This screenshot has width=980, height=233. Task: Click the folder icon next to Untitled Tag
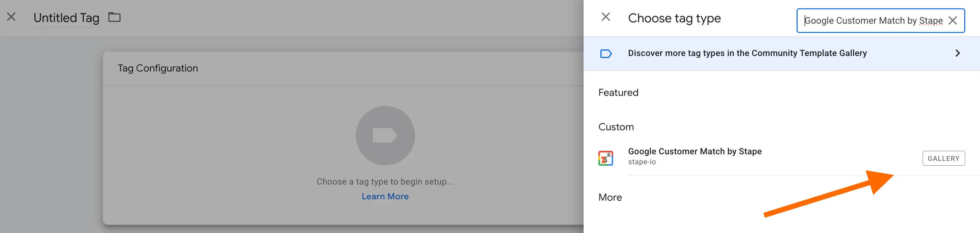[115, 17]
